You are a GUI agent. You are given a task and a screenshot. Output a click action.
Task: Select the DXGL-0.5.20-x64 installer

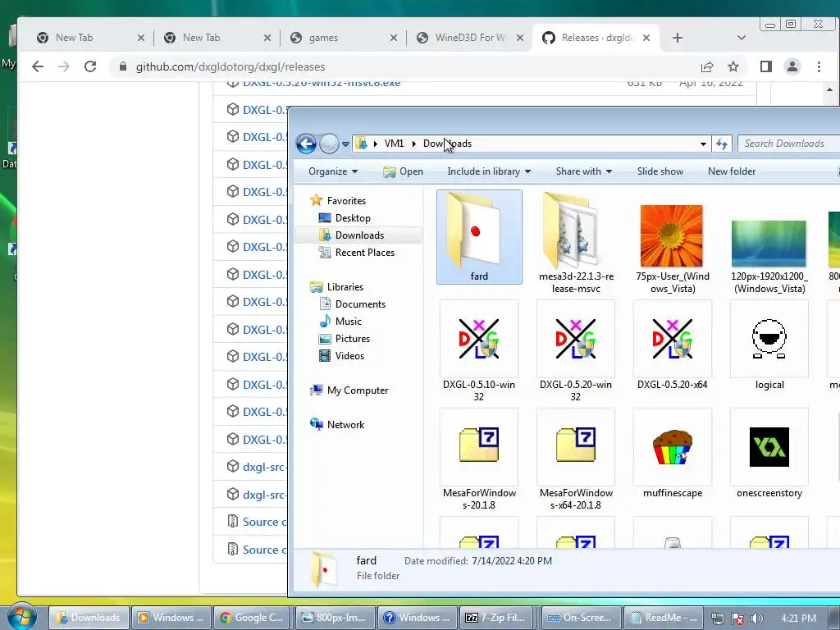click(x=673, y=345)
